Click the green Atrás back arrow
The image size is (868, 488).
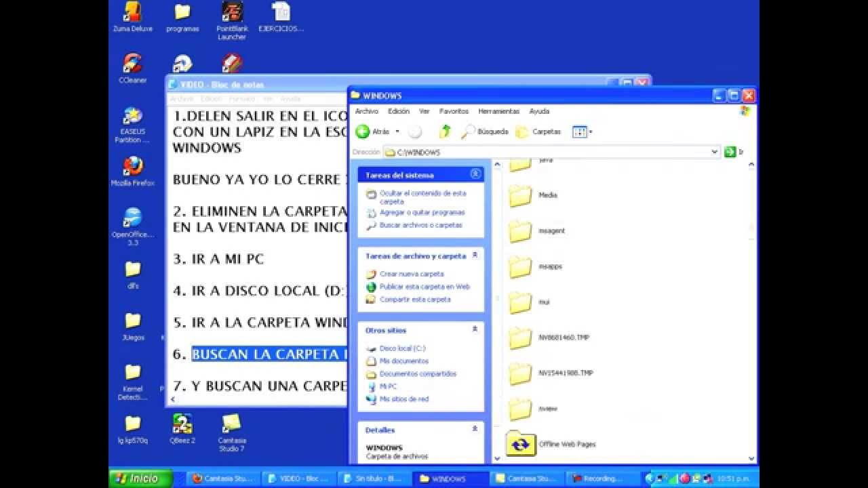point(363,131)
